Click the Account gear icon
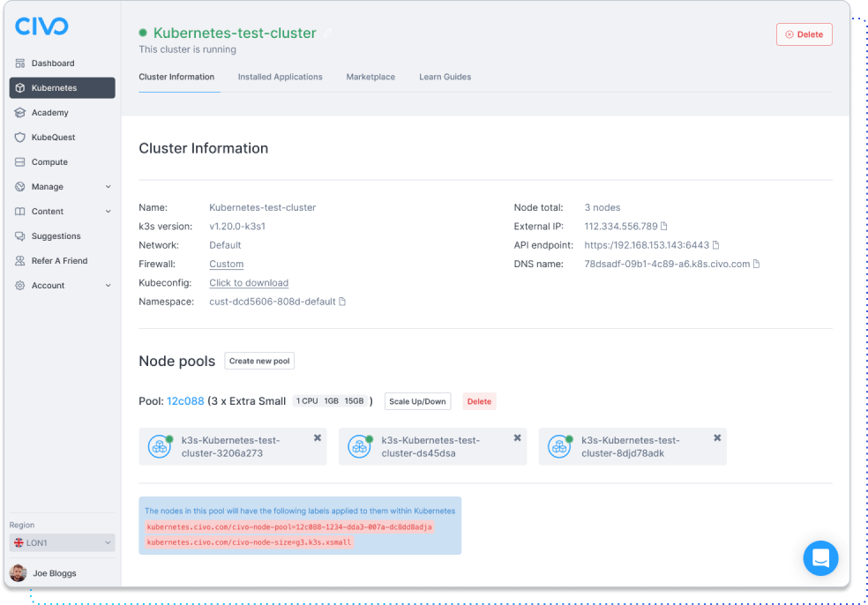Image resolution: width=868 pixels, height=605 pixels. click(20, 286)
